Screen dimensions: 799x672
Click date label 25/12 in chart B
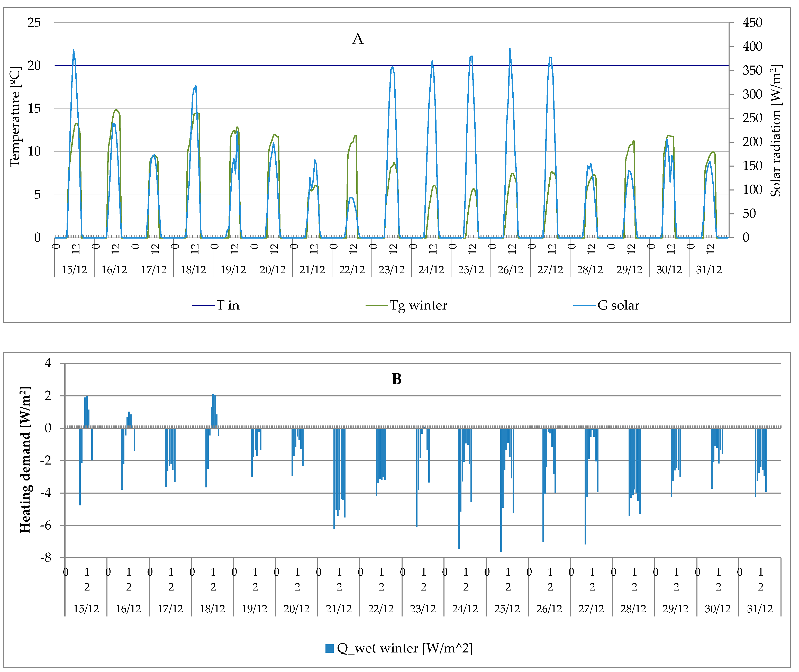(x=507, y=609)
